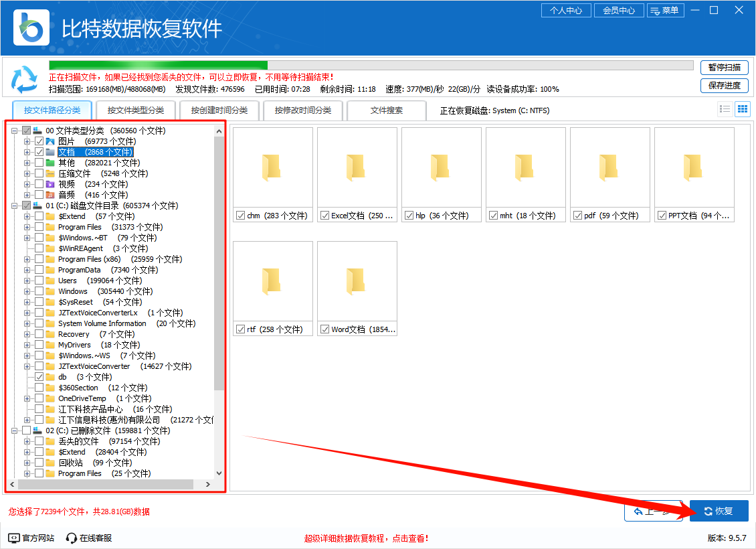The width and height of the screenshot is (756, 549).
Task: Click the audio category icon in tree
Action: 50,195
